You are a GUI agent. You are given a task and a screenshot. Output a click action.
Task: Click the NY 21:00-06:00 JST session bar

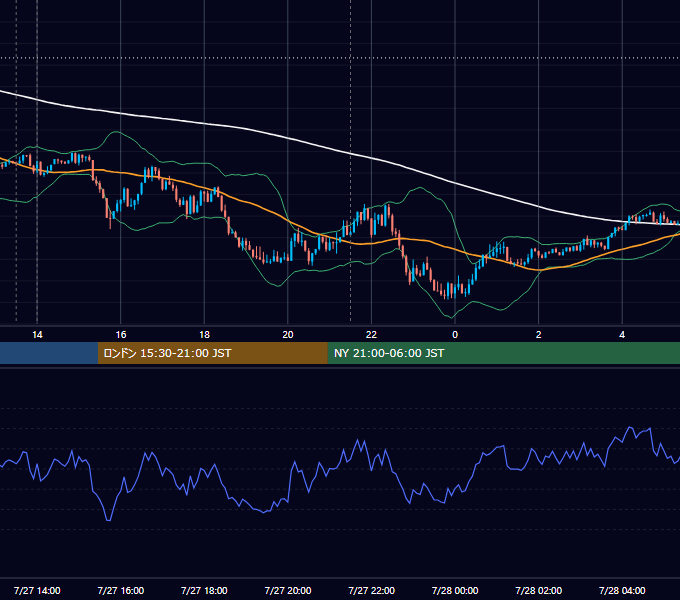click(x=503, y=353)
